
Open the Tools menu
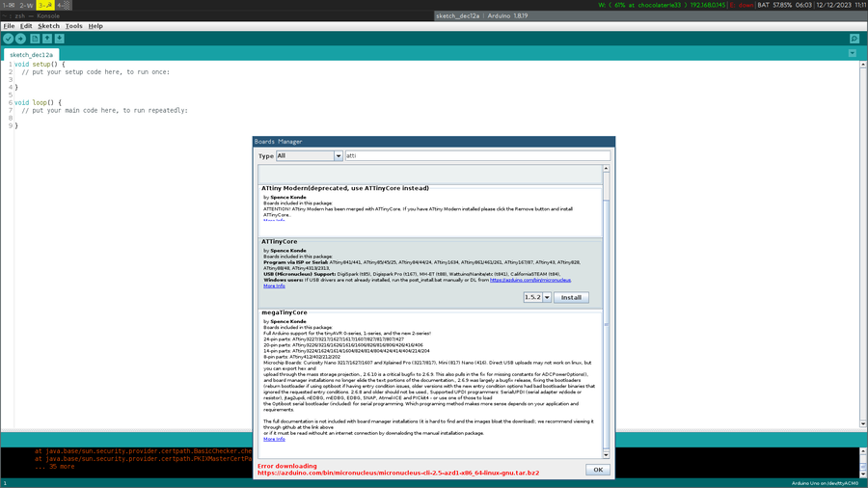[x=73, y=26]
